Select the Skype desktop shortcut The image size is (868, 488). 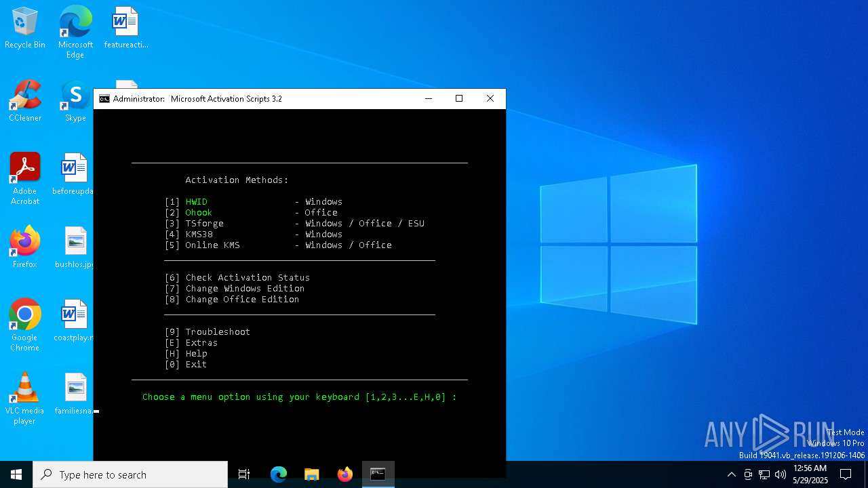pos(75,102)
